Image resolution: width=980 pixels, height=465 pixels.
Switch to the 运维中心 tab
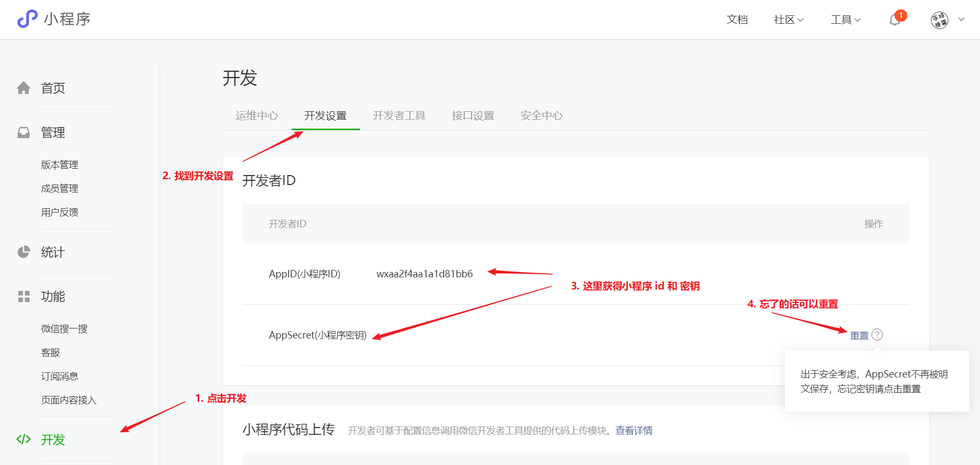point(257,115)
